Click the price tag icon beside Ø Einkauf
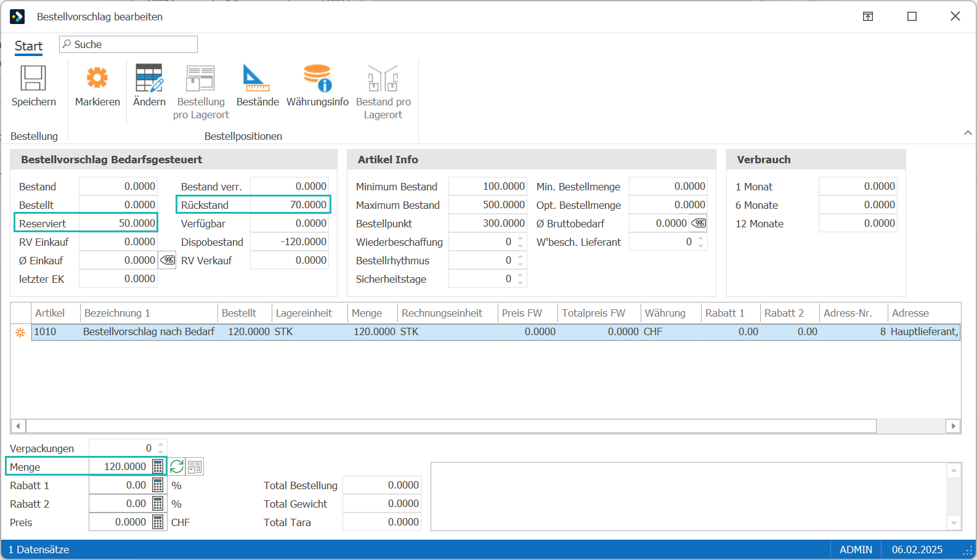The height and width of the screenshot is (560, 977). coord(167,261)
